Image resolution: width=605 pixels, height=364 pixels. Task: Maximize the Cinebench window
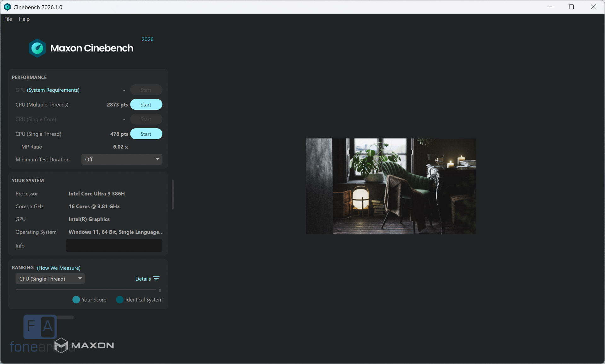[x=571, y=7]
